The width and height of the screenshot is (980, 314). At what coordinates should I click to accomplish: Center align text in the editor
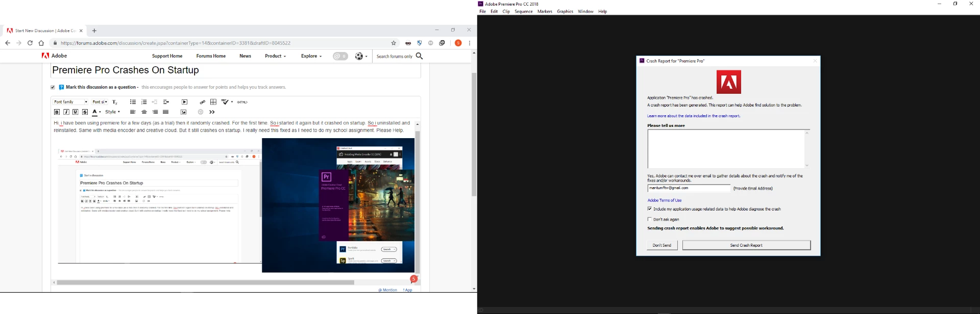[x=144, y=112]
